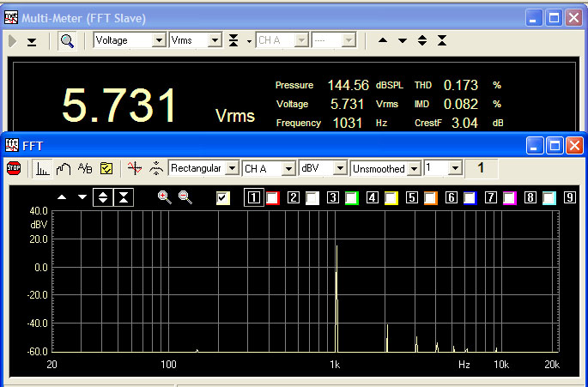
Task: Open the A/B compare icon
Action: pos(85,168)
